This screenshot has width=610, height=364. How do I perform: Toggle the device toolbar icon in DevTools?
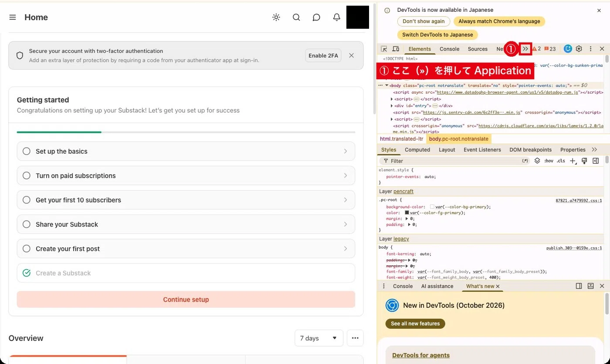coord(396,49)
